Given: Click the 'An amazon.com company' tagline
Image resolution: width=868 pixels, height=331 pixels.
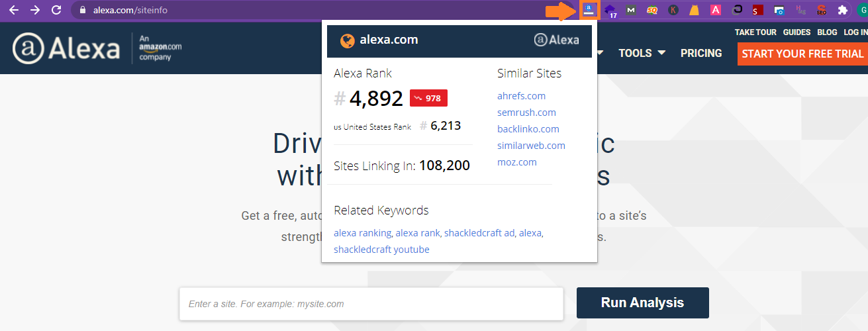Looking at the screenshot, I should point(160,48).
